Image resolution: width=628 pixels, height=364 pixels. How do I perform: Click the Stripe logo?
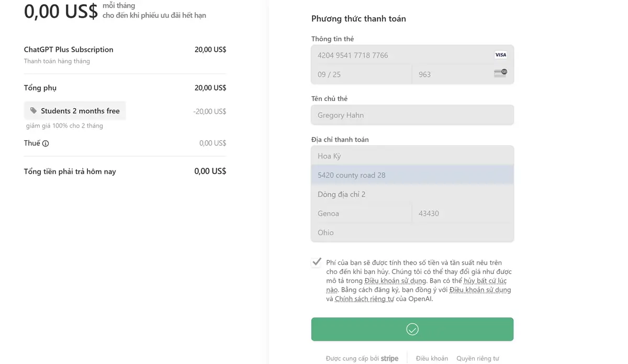pyautogui.click(x=389, y=359)
